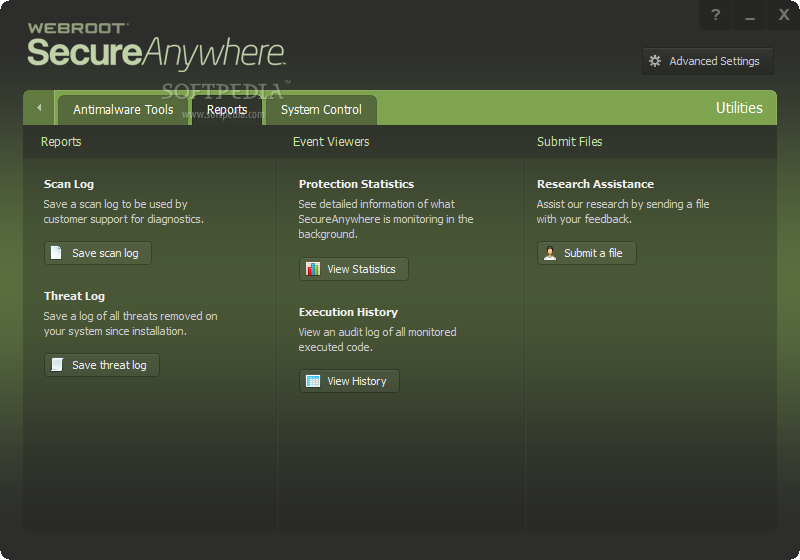
Task: Click the Reports column header below the tabs
Action: tap(61, 142)
